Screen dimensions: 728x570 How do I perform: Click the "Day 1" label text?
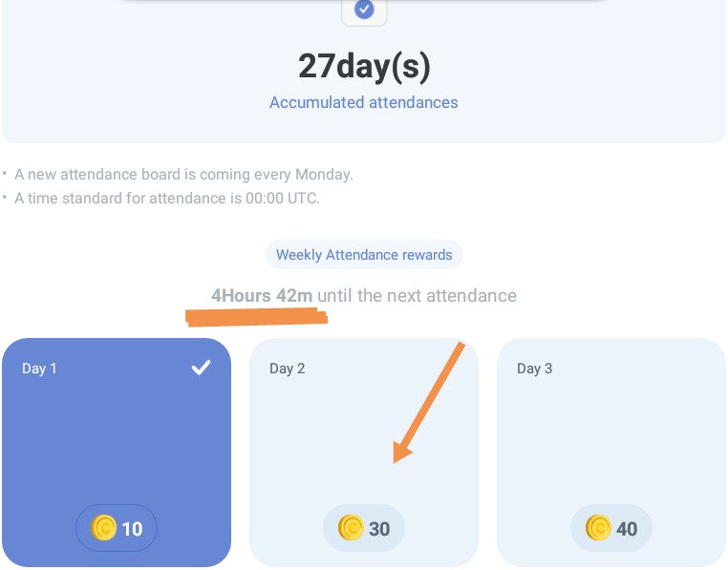[x=40, y=369]
